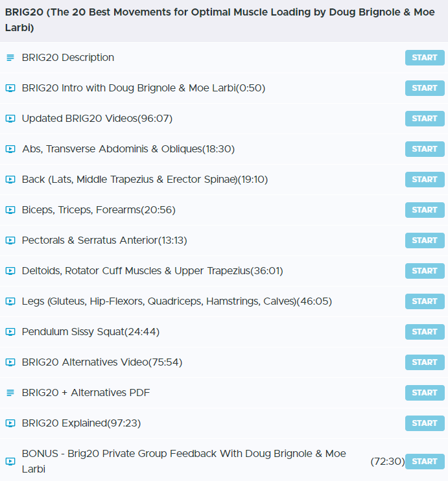Click the video icon beside BRIG20 Intro
Screen dimensions: 448x481
click(10, 88)
